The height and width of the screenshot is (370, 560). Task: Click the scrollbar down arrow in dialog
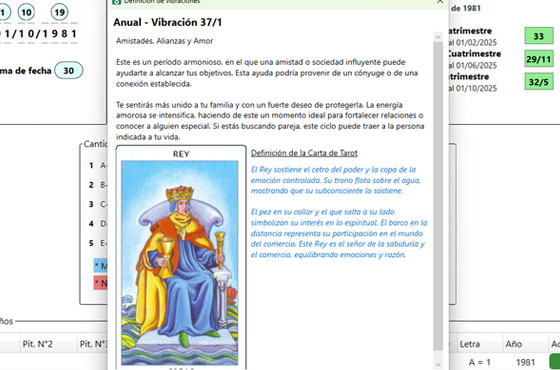click(x=438, y=364)
